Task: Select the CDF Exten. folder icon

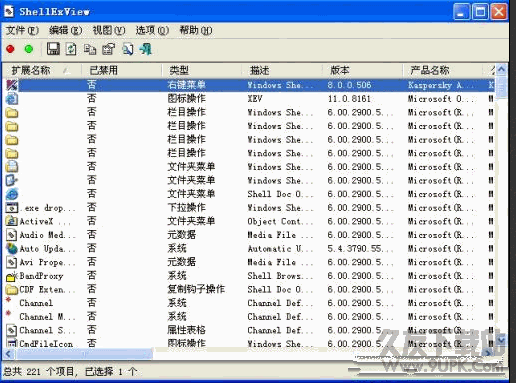Action: click(12, 290)
